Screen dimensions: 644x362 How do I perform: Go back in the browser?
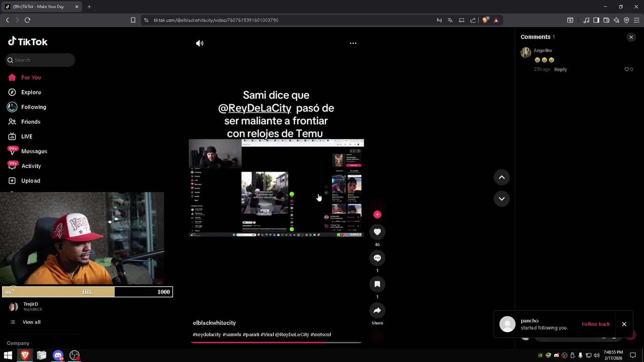click(7, 20)
